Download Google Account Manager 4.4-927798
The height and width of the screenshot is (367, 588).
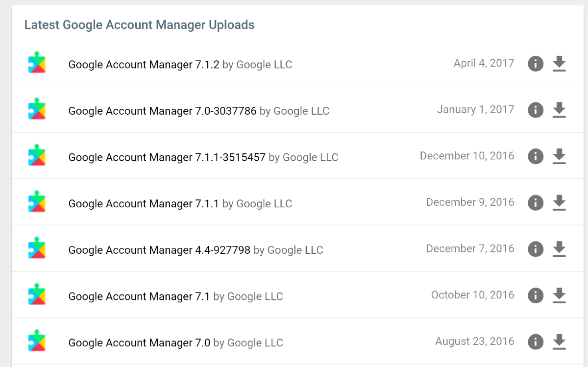[559, 249]
